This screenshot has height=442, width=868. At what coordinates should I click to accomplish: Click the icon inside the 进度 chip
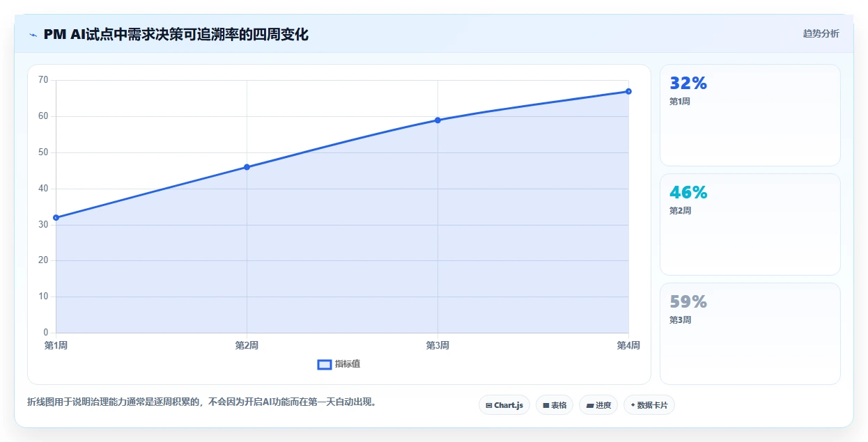coord(589,405)
